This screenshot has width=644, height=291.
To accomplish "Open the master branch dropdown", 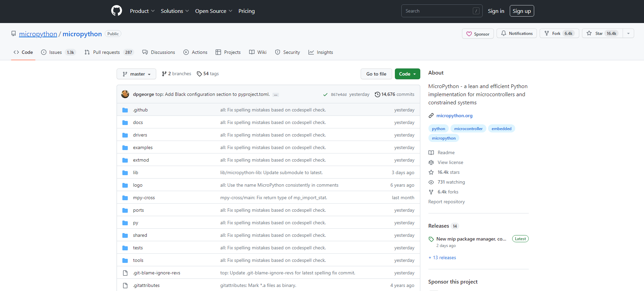I will tap(136, 74).
